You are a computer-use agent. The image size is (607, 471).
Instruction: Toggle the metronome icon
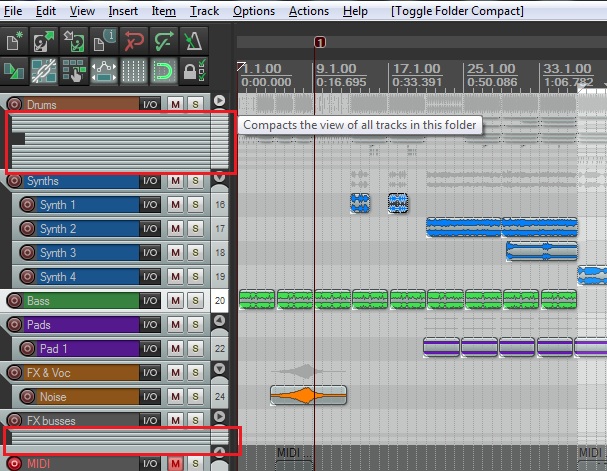[x=194, y=41]
